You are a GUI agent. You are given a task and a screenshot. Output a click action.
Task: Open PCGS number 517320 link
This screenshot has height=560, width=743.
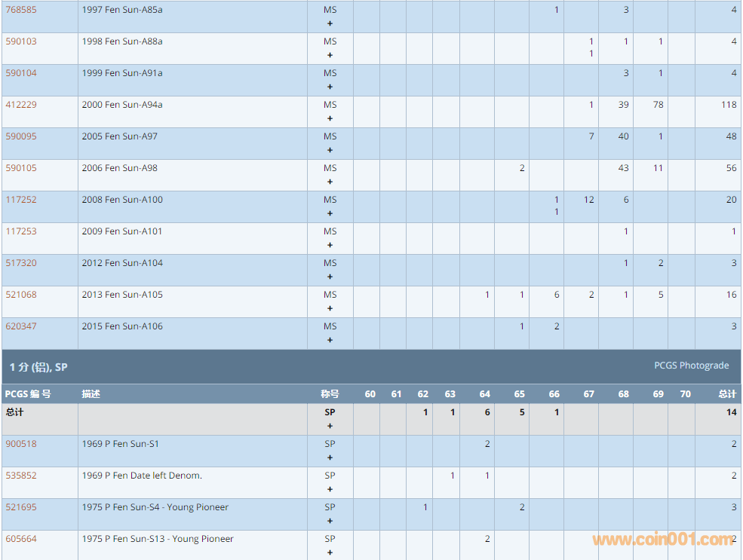click(20, 263)
